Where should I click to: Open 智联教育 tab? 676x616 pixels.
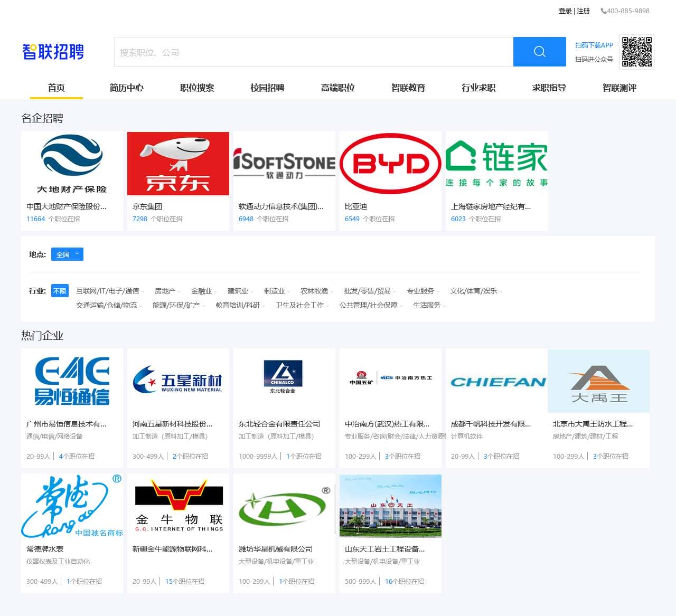click(408, 88)
